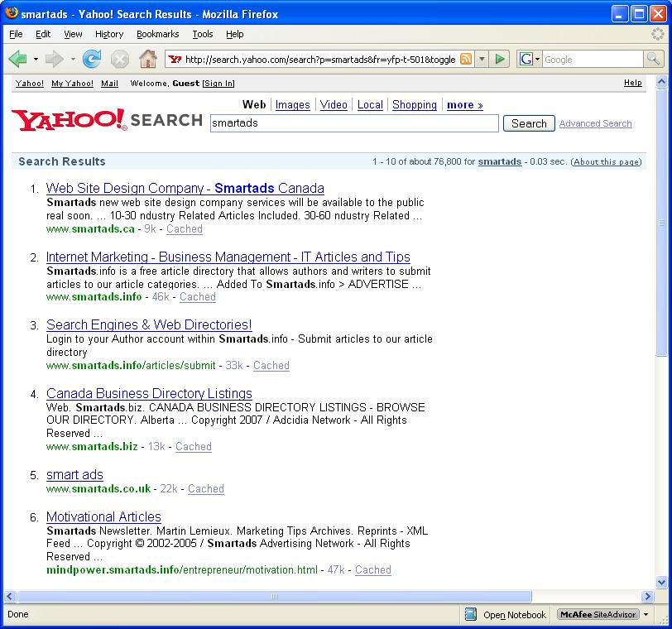Screen dimensions: 672x629
Task: Click the Help link at top right of page
Action: pyautogui.click(x=632, y=83)
